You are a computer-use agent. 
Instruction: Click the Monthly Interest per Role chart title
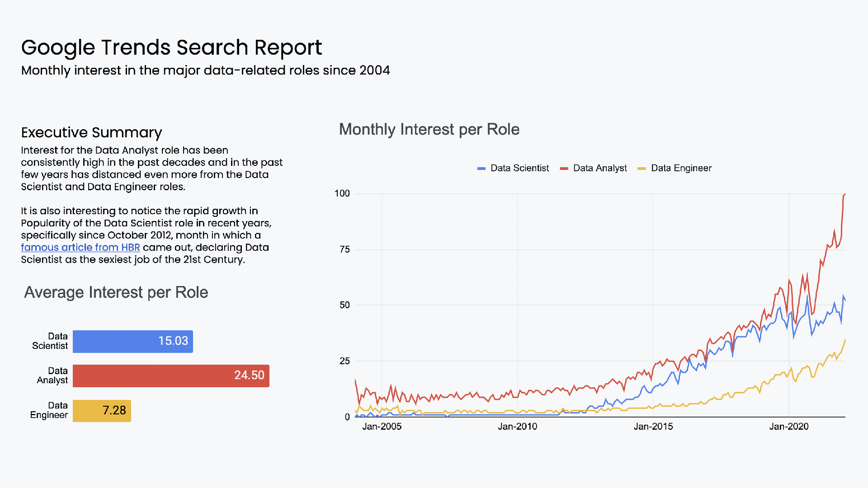coord(429,130)
